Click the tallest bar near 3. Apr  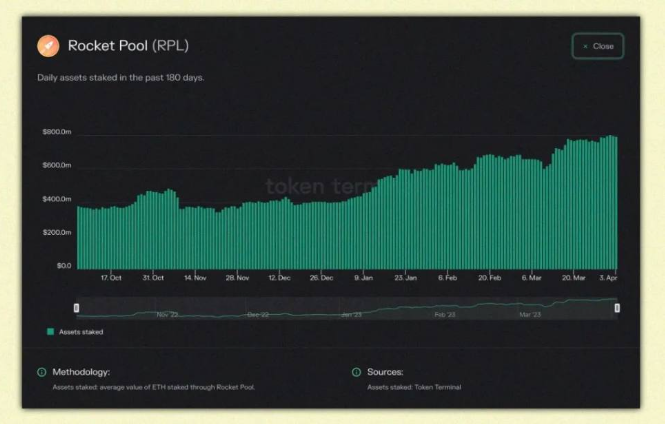click(611, 202)
